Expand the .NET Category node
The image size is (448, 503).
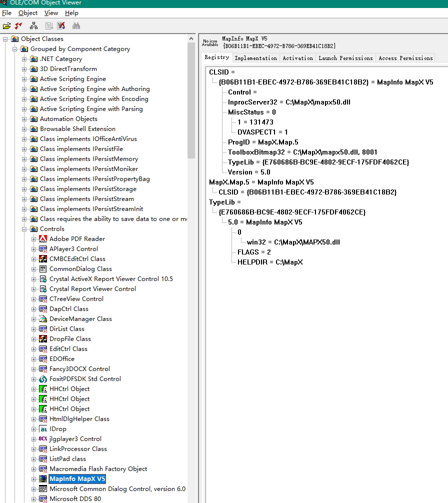point(24,59)
